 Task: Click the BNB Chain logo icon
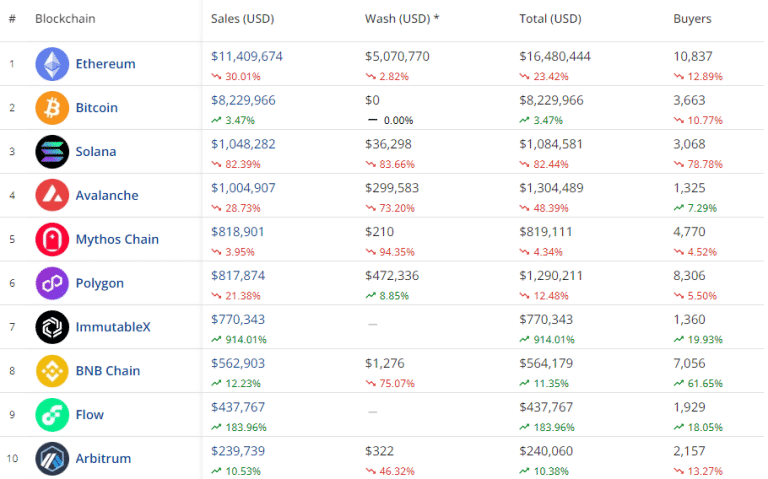[52, 371]
